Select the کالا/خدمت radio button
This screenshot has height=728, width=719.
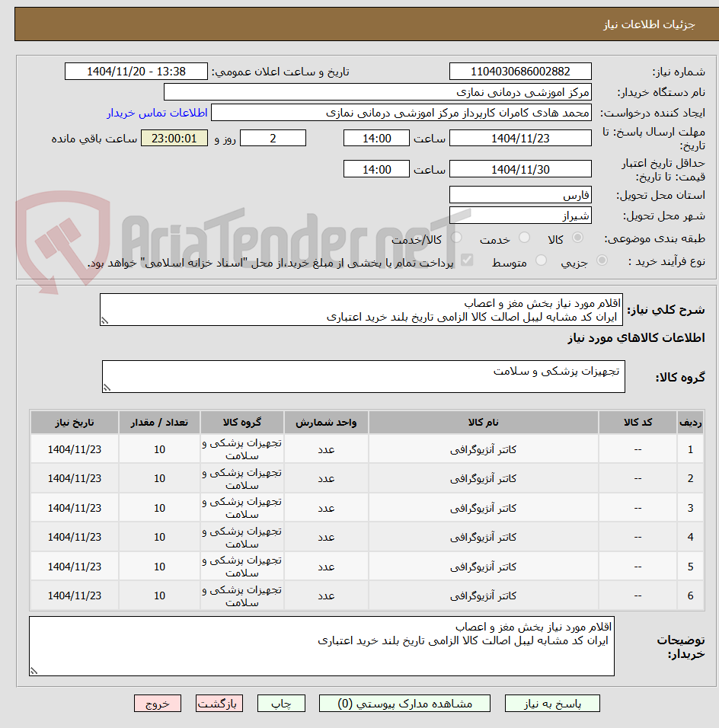click(456, 238)
